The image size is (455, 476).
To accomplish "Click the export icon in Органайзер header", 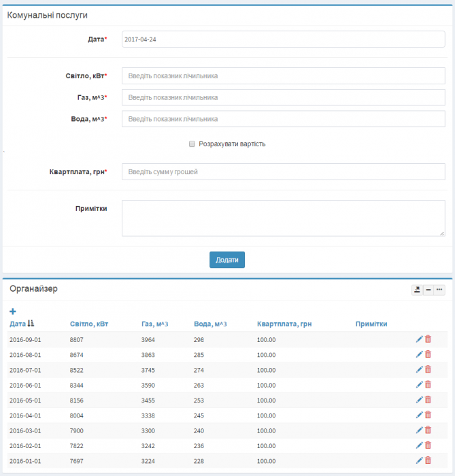I will click(x=417, y=290).
